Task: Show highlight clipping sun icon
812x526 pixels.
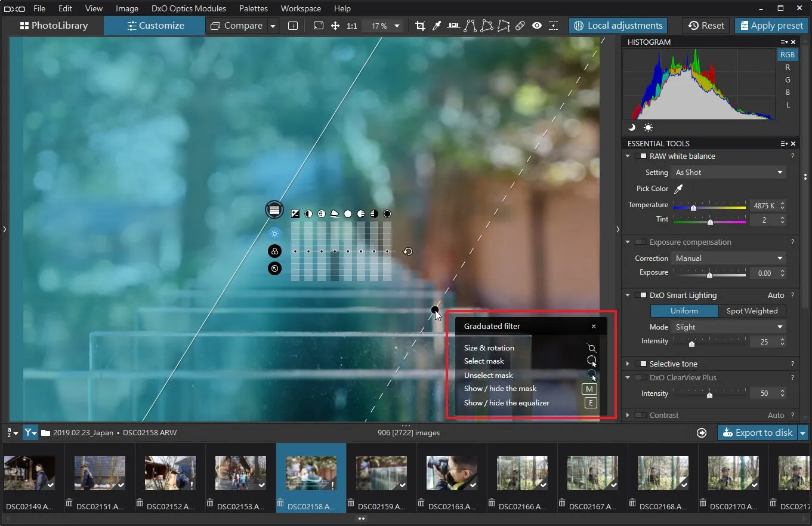Action: point(648,127)
